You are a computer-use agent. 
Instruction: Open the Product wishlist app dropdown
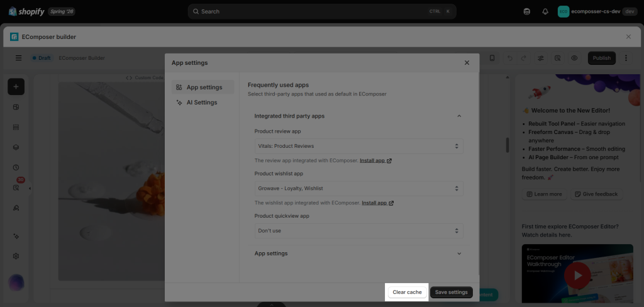pyautogui.click(x=358, y=188)
